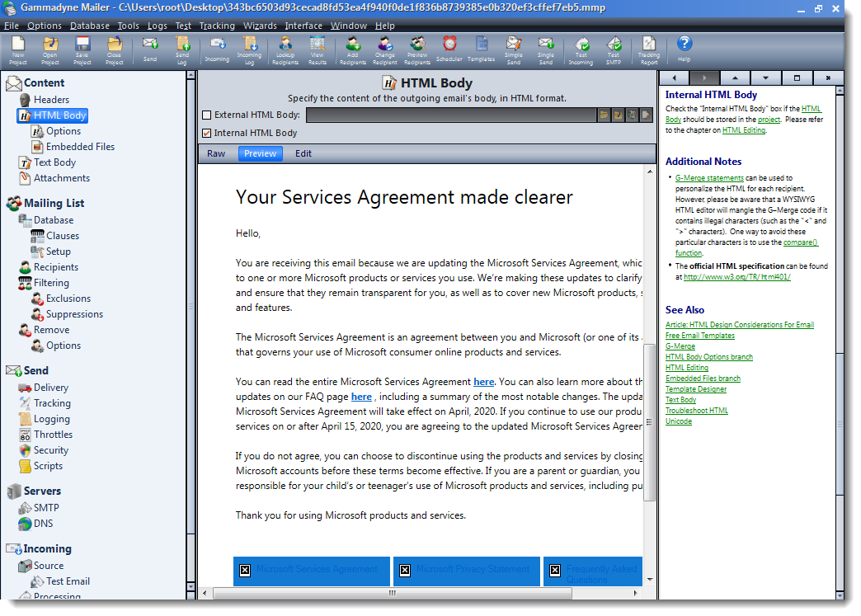Open the G-Merge statements help link
861x616 pixels.
click(x=709, y=178)
